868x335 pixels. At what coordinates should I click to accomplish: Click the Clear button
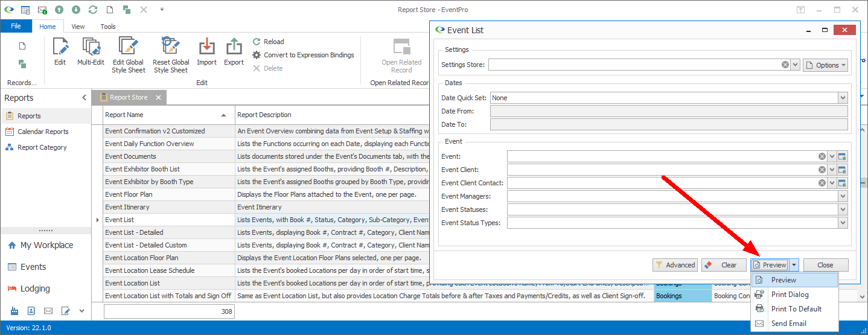coord(724,265)
